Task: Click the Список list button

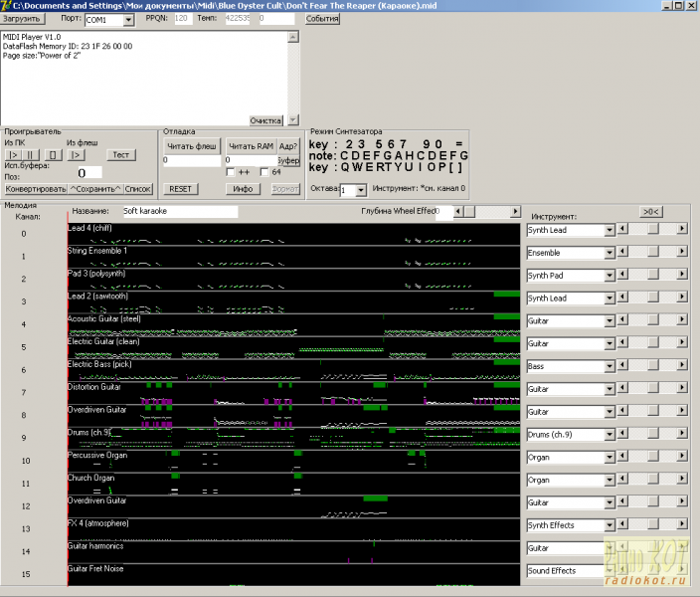Action: (137, 189)
